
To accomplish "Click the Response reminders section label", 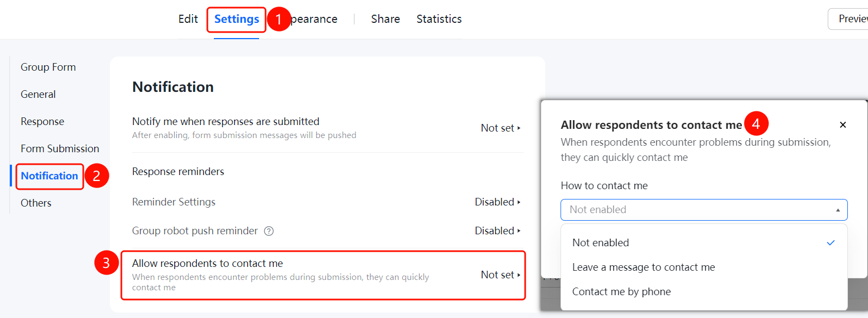I will [x=178, y=172].
